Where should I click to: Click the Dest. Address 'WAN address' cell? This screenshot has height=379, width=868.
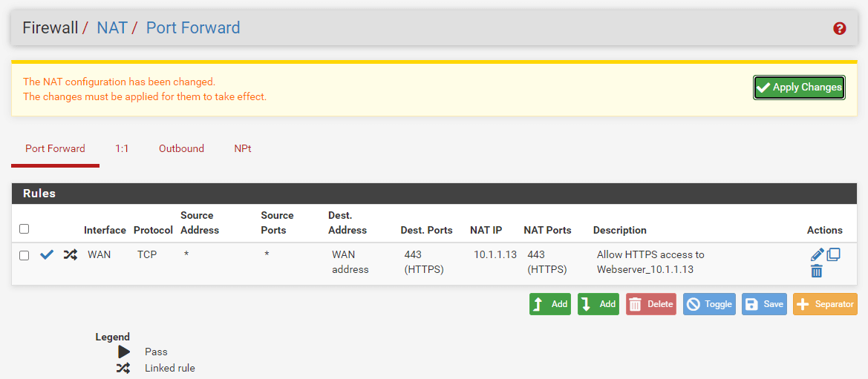pyautogui.click(x=350, y=263)
